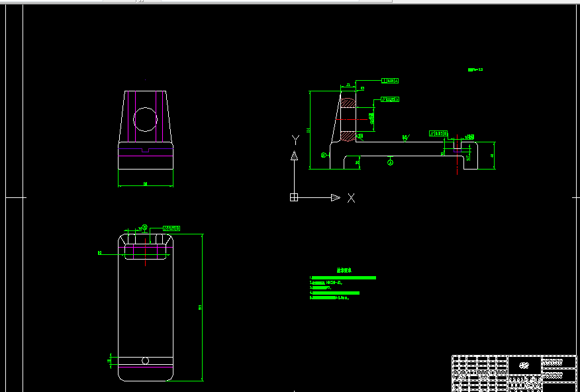The height and width of the screenshot is (392, 580).
Task: Select the long length dimension beside top view
Action: [x=200, y=307]
